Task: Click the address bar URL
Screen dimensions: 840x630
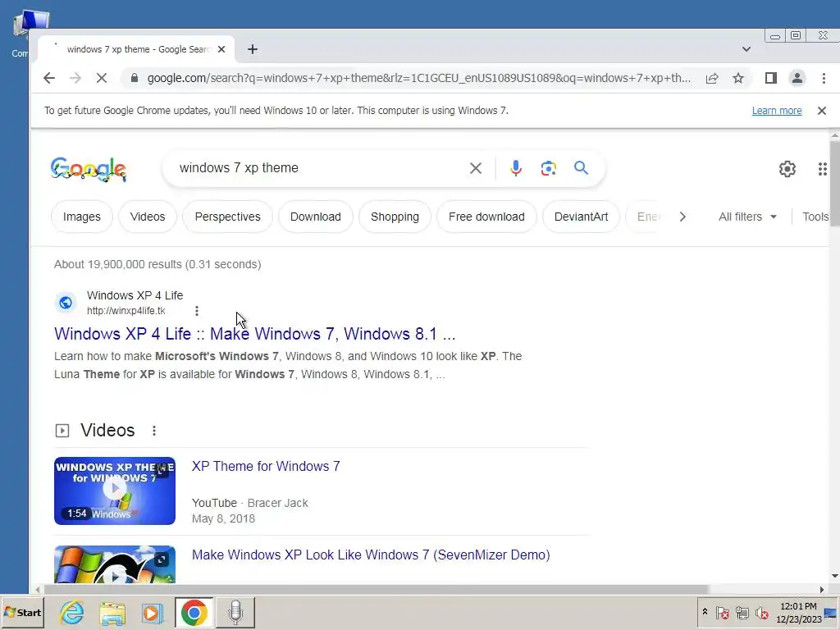Action: pyautogui.click(x=419, y=78)
